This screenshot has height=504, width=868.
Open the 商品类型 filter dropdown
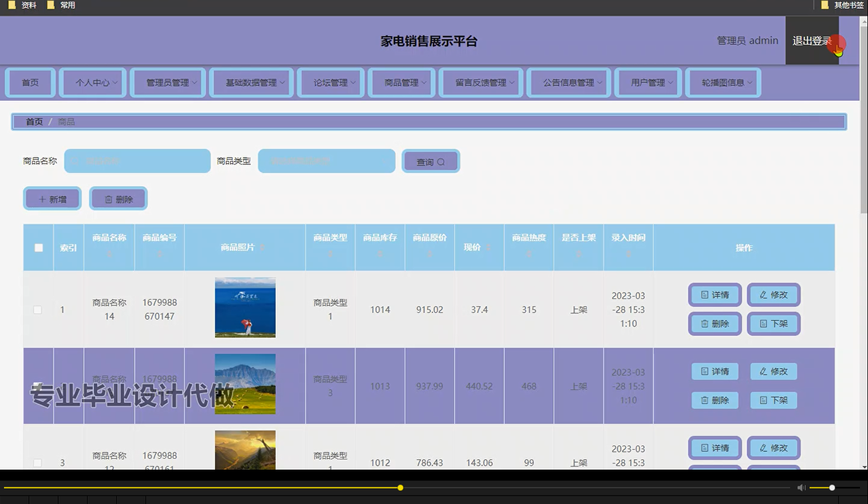click(326, 161)
